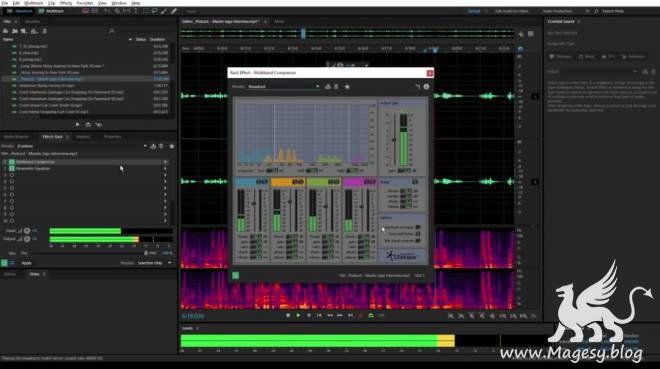Toggle power for Parametric Equalizer slot
This screenshot has width=660, height=369.
coord(12,168)
